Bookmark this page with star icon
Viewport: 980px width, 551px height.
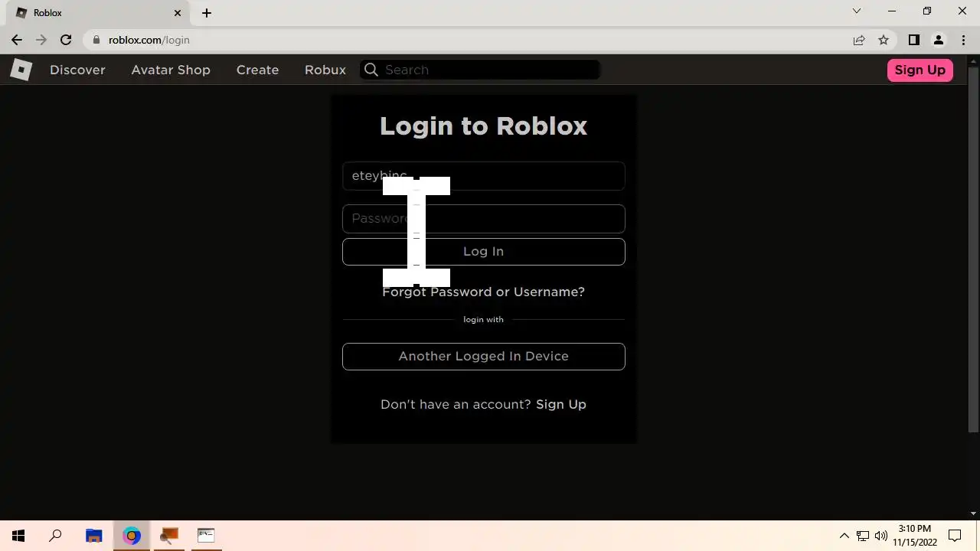point(884,40)
